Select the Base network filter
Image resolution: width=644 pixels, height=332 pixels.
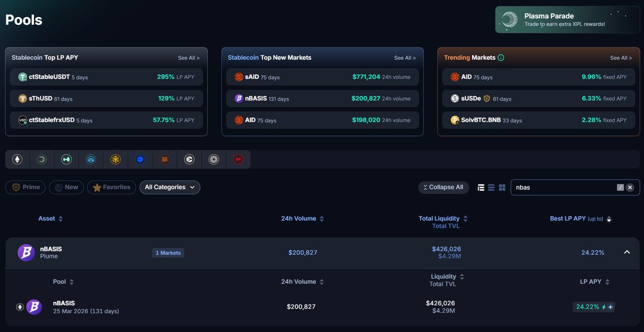[140, 159]
